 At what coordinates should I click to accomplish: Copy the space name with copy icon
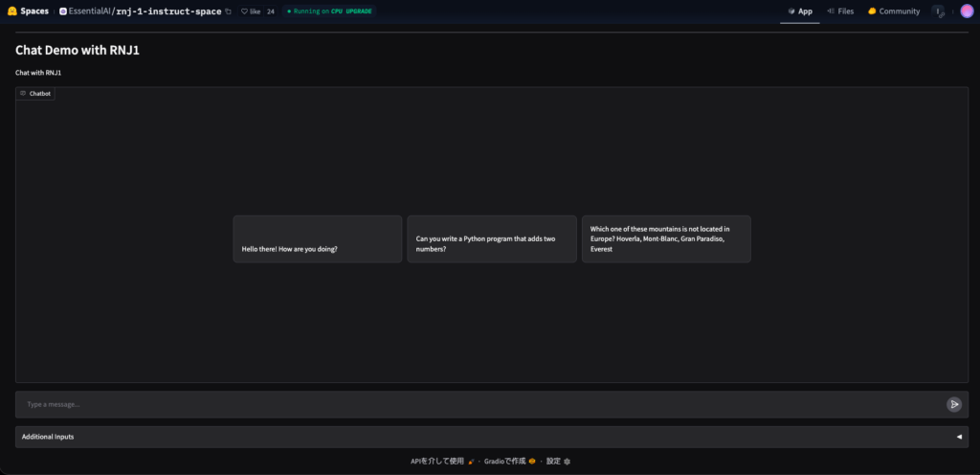tap(228, 11)
